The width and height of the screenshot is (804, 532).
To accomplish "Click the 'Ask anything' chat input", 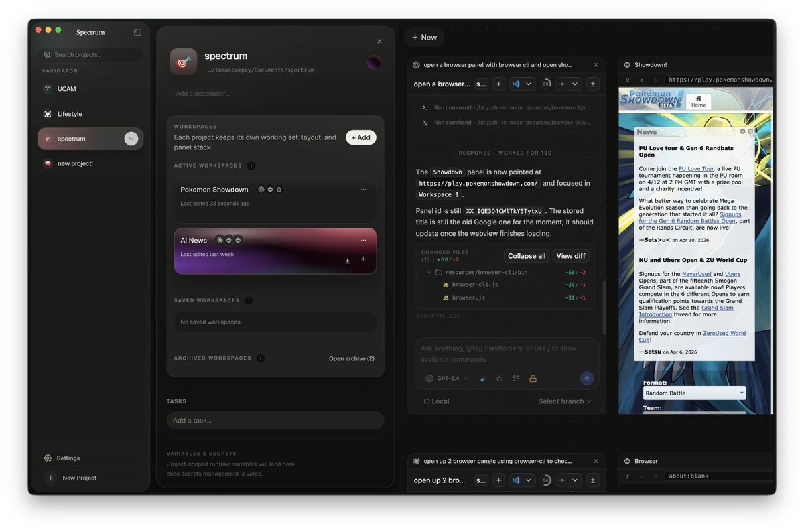I will 507,353.
